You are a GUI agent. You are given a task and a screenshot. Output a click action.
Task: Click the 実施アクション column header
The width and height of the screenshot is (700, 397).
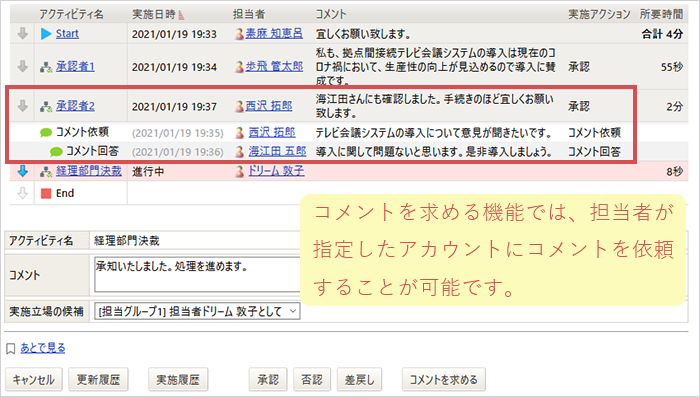tap(599, 14)
